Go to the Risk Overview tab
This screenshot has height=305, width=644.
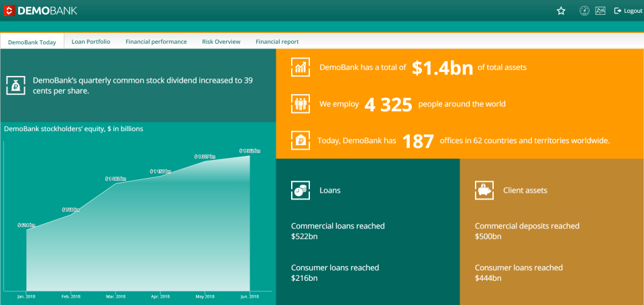221,42
